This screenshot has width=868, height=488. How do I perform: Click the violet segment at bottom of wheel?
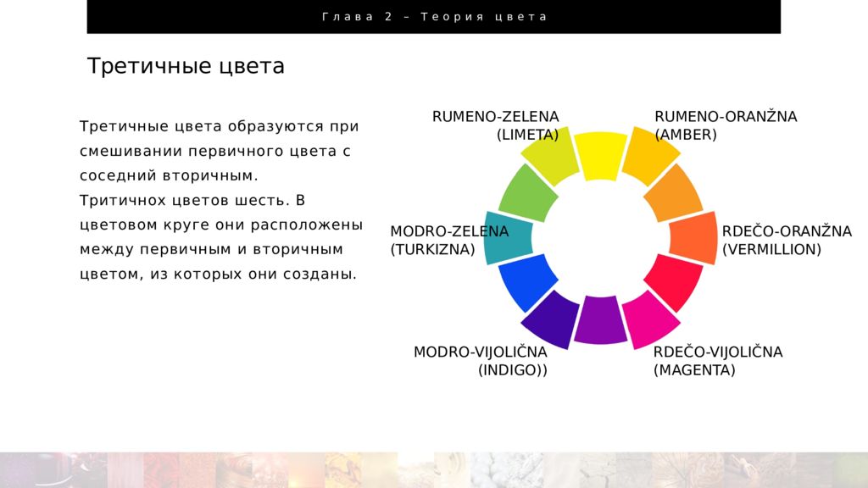pos(601,320)
